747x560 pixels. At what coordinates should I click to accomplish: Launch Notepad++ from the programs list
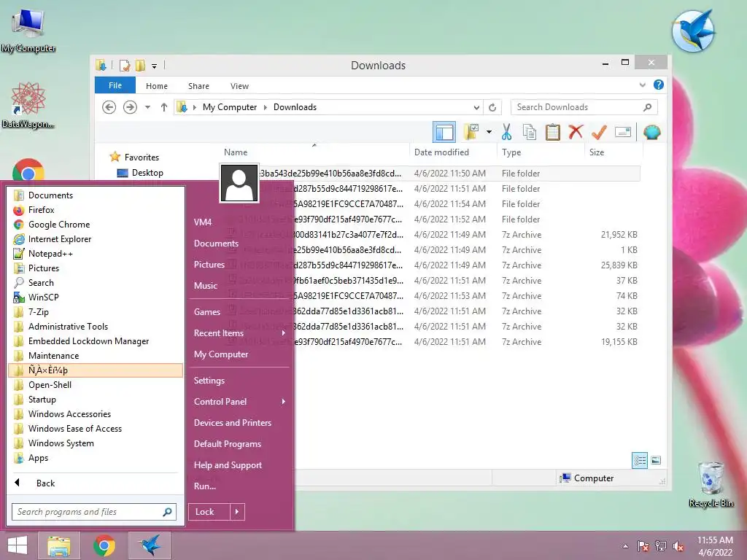click(50, 254)
